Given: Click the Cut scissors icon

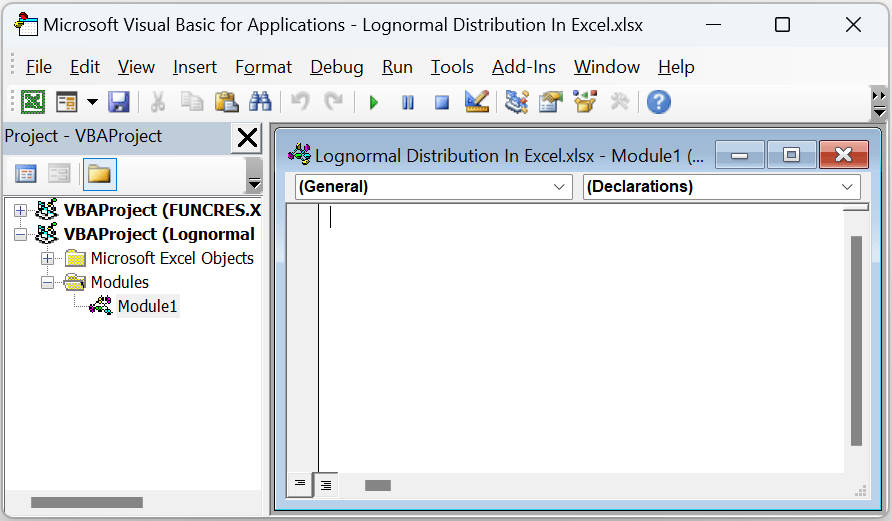Looking at the screenshot, I should pos(158,102).
